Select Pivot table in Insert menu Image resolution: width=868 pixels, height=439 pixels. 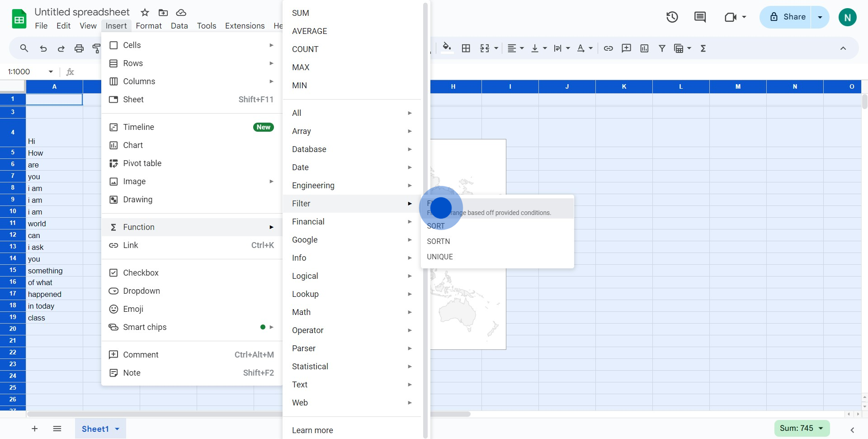tap(192, 163)
